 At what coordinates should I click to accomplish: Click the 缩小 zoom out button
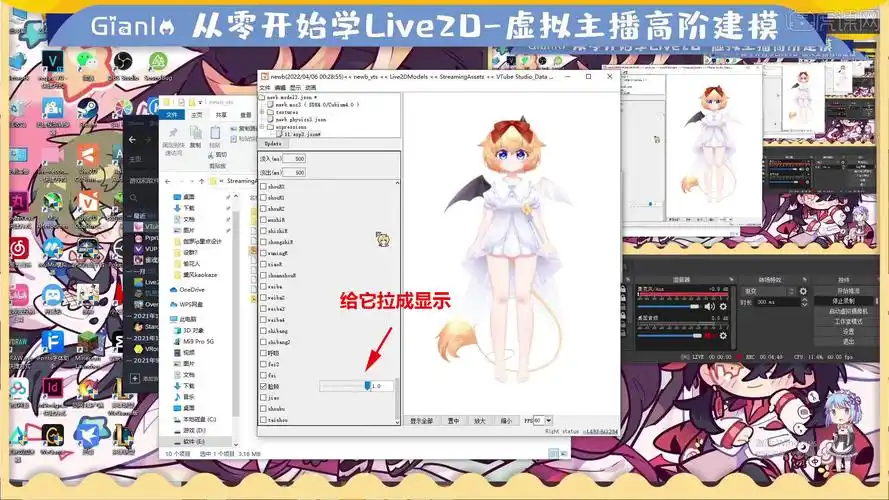click(x=506, y=421)
